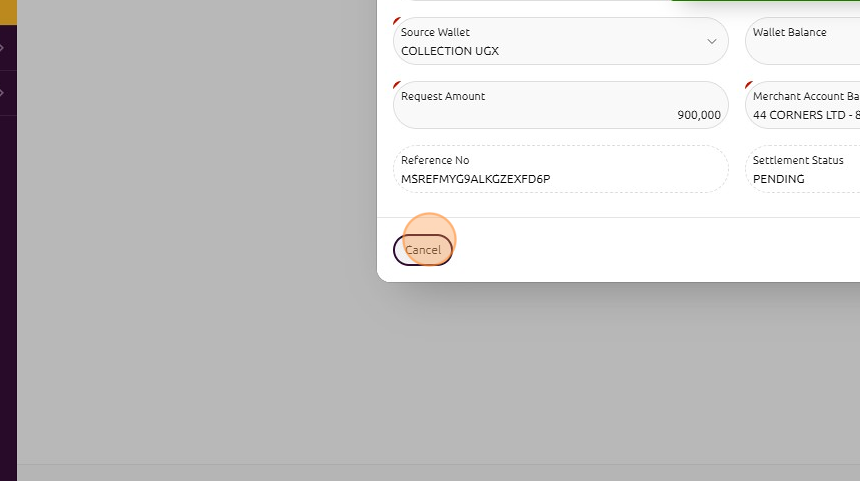The width and height of the screenshot is (860, 481).
Task: Open the Source Wallet dropdown arrow
Action: coord(711,42)
